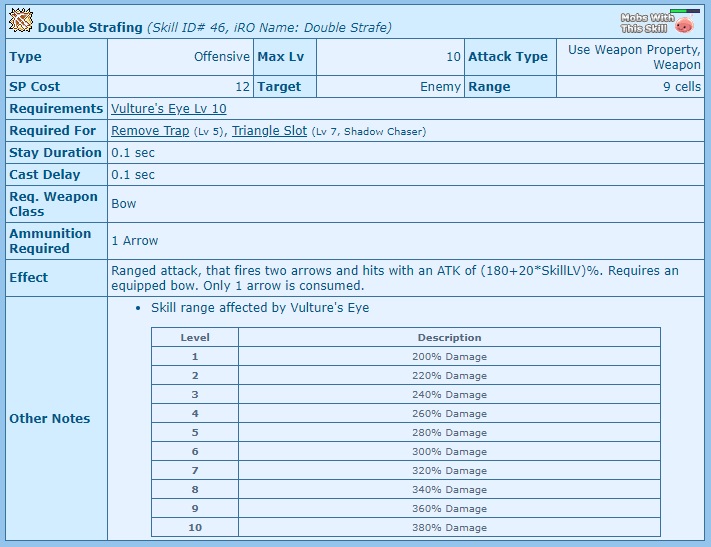This screenshot has height=547, width=711.
Task: Select the 9 cells range value
Action: (630, 87)
